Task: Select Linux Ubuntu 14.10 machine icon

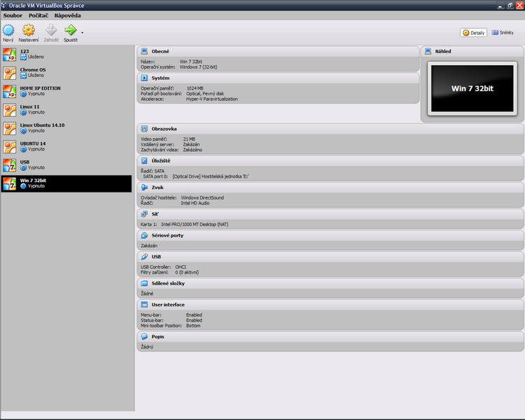Action: click(10, 128)
